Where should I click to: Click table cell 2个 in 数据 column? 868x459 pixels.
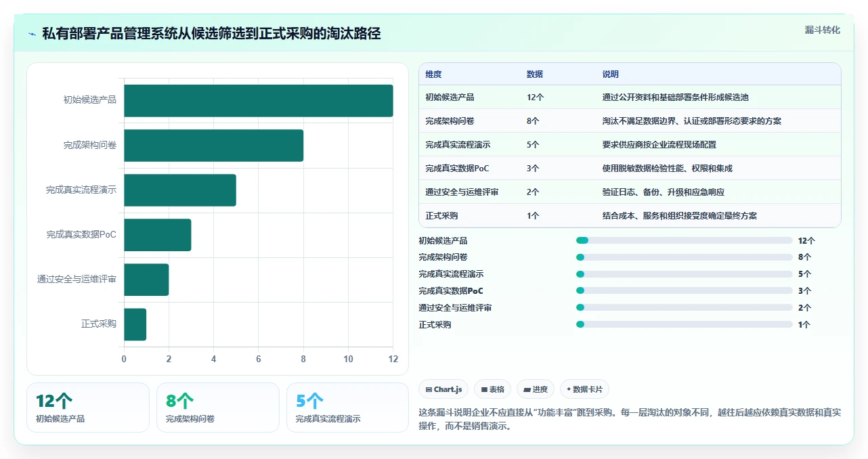pos(533,192)
